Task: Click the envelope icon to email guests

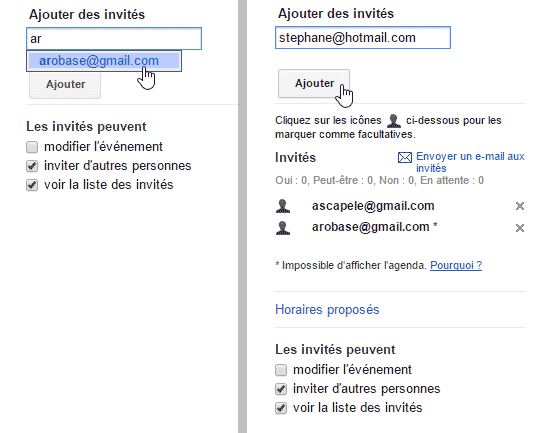Action: (x=405, y=158)
